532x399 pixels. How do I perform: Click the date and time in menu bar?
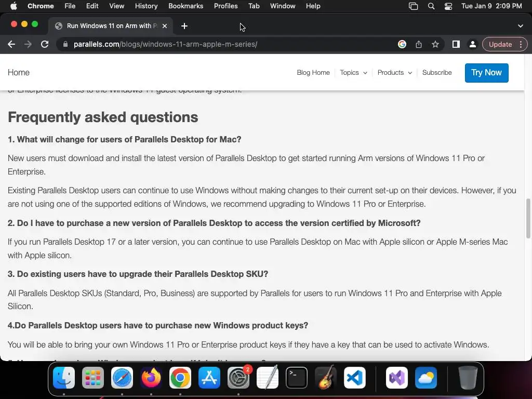[491, 6]
